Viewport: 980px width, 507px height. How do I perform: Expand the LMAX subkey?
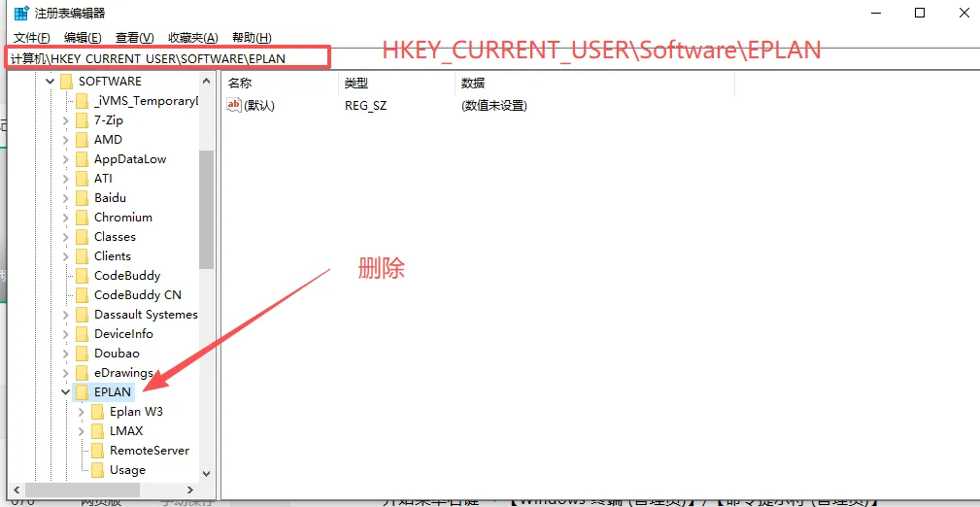tap(82, 430)
